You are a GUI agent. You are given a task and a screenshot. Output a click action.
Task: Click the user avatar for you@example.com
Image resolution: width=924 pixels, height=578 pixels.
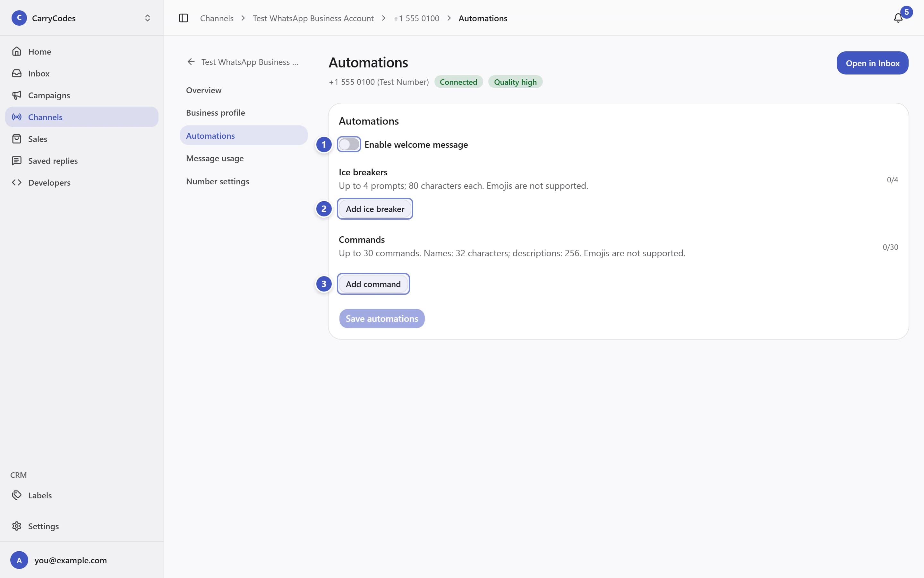coord(19,560)
